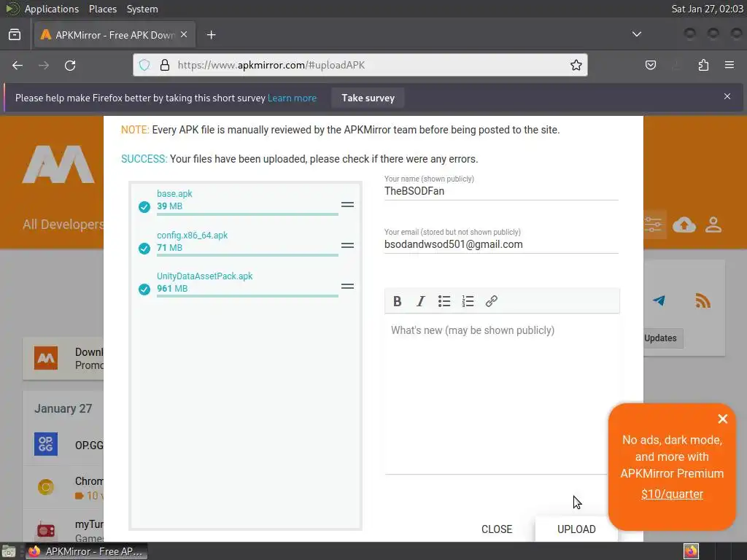Click the All Developers link in header

tap(63, 225)
